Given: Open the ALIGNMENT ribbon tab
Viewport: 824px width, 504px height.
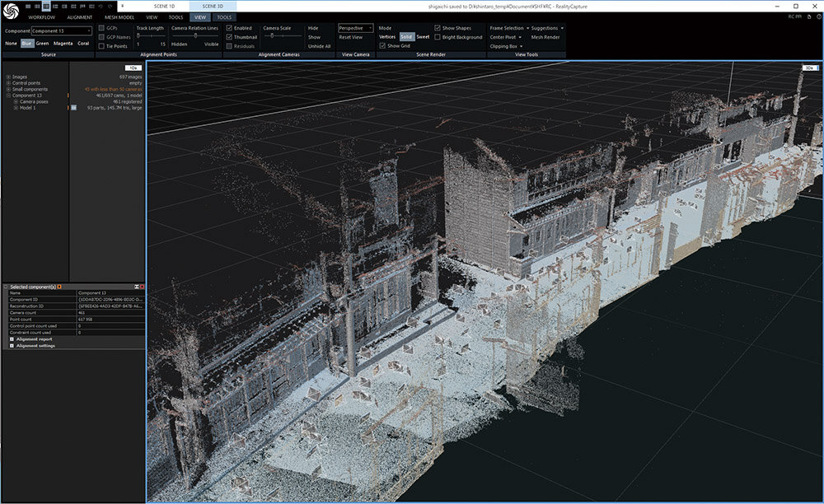Looking at the screenshot, I should click(x=80, y=17).
